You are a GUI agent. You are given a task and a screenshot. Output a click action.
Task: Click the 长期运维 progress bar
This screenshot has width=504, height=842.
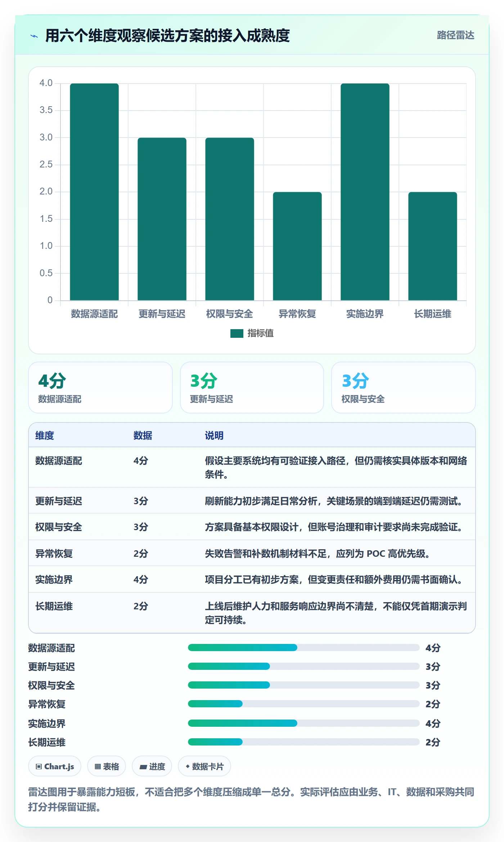(303, 742)
